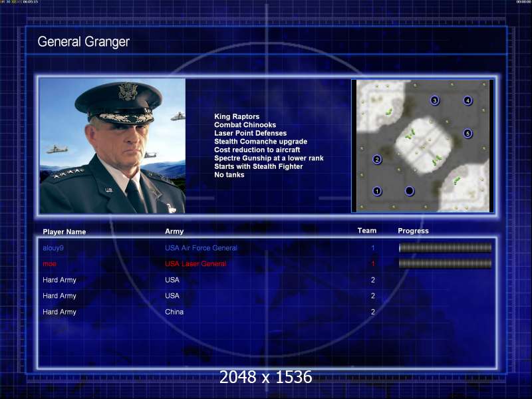Click start position marker 1 on minimap
This screenshot has height=399, width=532.
pos(377,192)
